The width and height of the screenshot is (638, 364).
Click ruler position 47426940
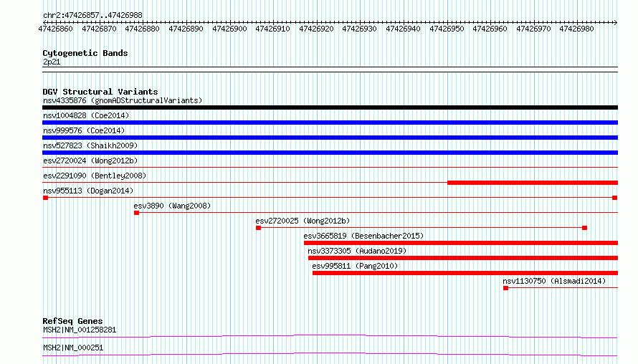click(403, 29)
